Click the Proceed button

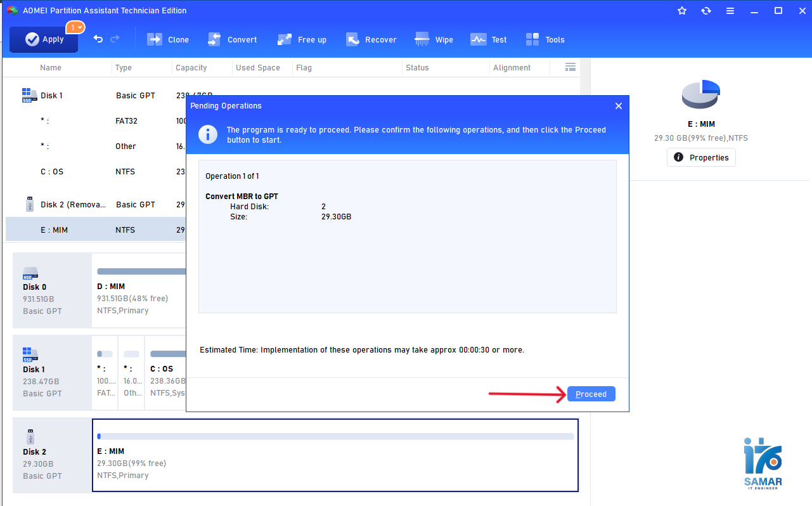tap(591, 394)
